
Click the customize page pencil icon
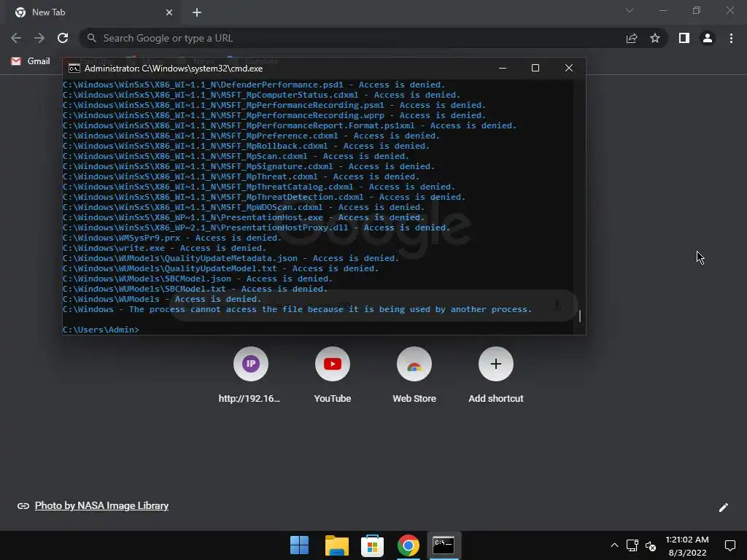723,507
